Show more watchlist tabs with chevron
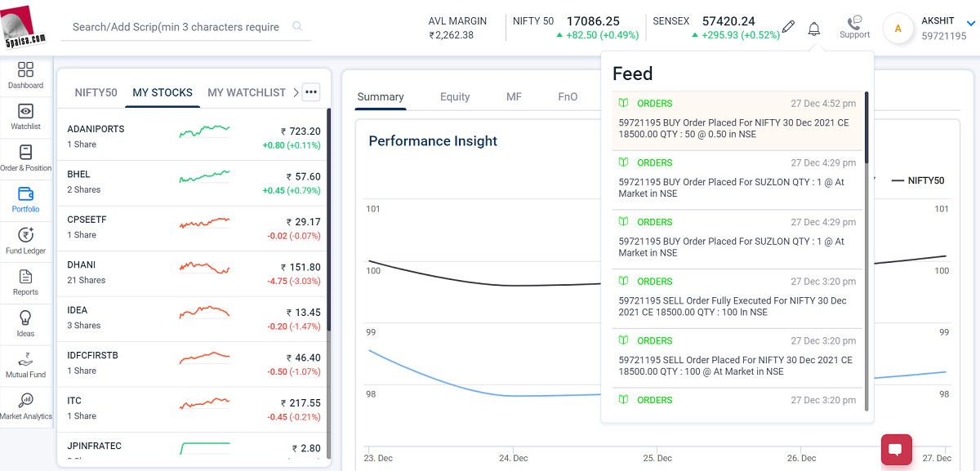This screenshot has height=471, width=980. click(x=295, y=92)
